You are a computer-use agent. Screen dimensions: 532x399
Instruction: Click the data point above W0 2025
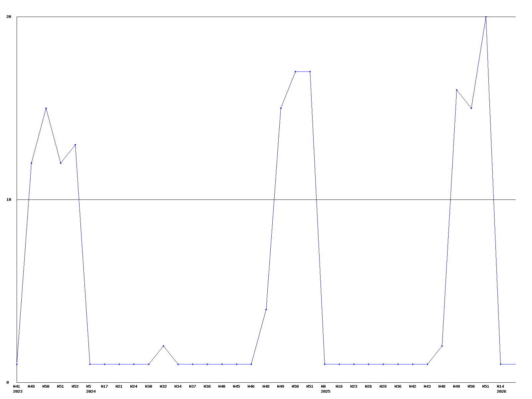[325, 364]
